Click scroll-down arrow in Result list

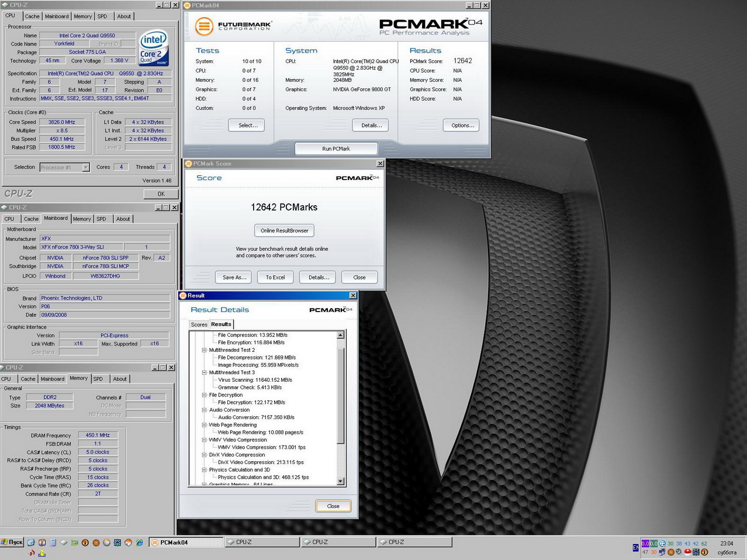click(341, 481)
